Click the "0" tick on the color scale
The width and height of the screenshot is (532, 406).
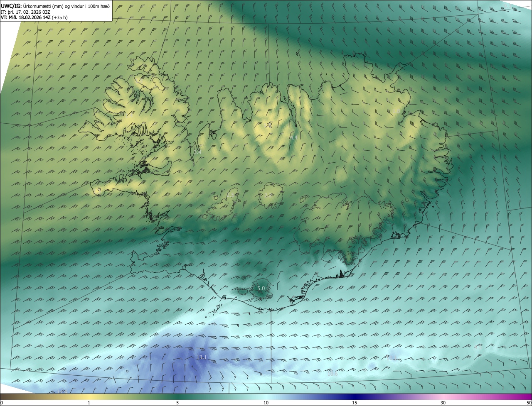tap(2, 403)
